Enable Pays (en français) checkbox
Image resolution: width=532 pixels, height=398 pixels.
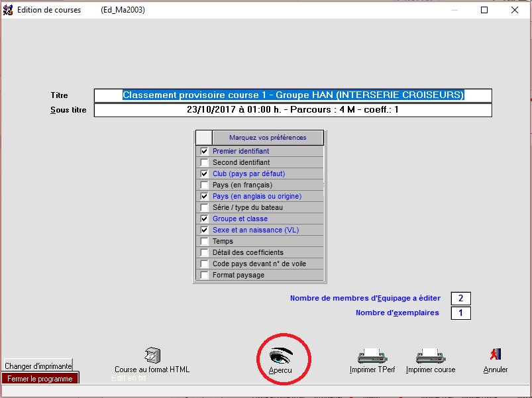tap(204, 185)
